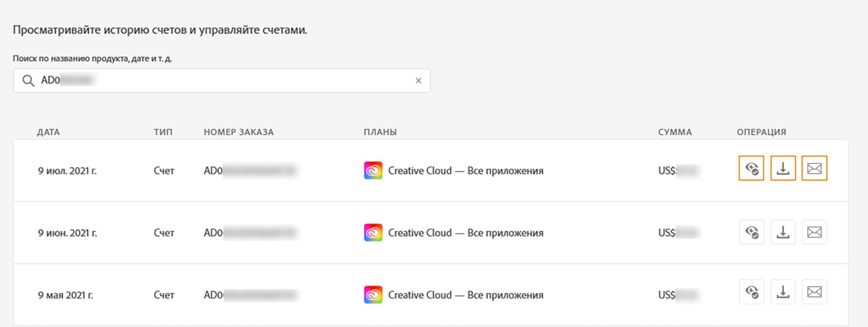Click Счет in the July row
This screenshot has height=327, width=868.
pyautogui.click(x=164, y=171)
